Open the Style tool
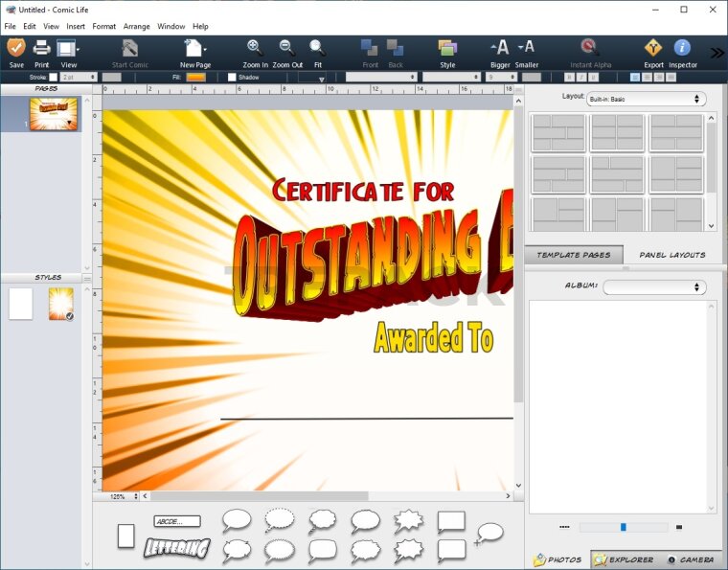The width and height of the screenshot is (728, 570). click(447, 49)
